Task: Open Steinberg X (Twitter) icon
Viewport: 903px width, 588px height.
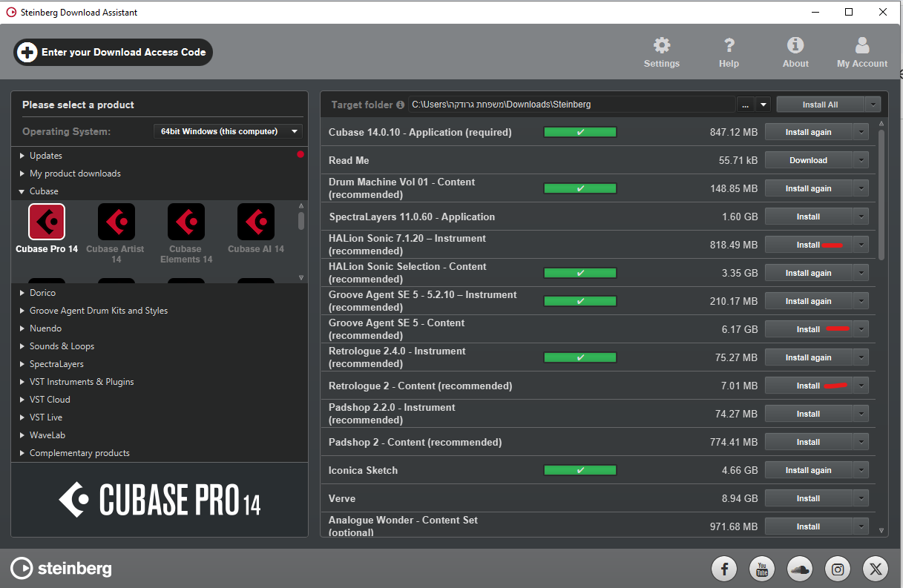Action: pos(876,569)
